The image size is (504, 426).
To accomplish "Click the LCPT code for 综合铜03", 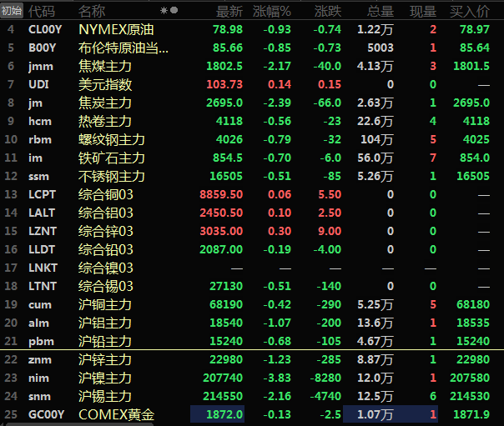I will pos(43,194).
